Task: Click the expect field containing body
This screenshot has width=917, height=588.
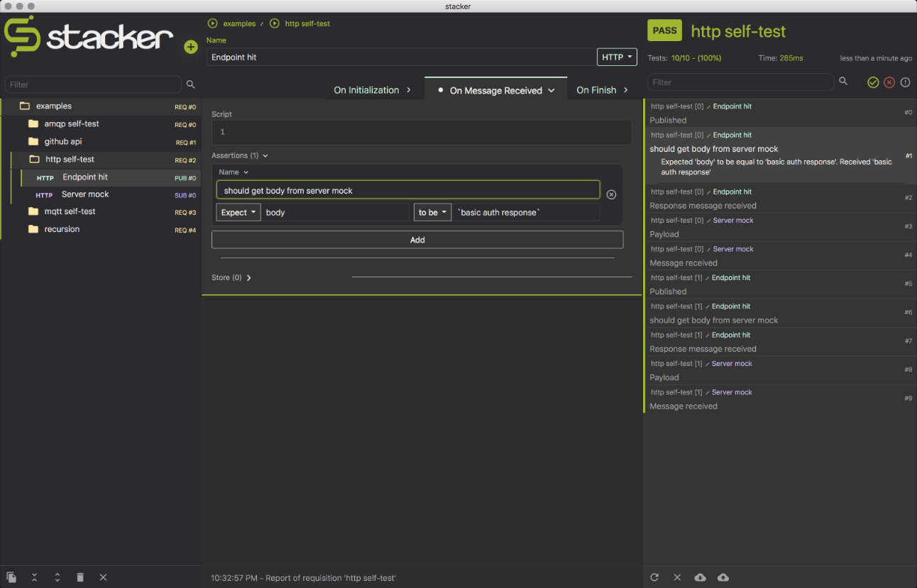Action: pos(335,212)
